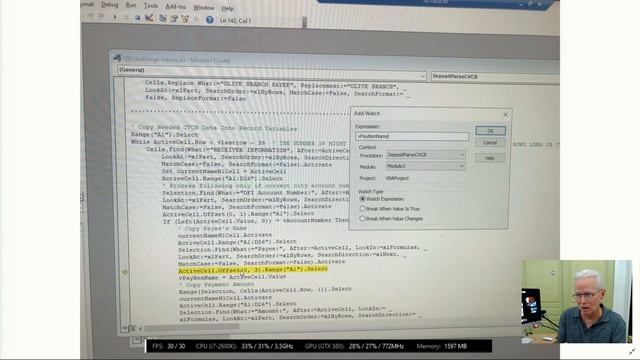Close the Add Watch dialog
Viewport: 640px width, 360px height.
point(505,115)
